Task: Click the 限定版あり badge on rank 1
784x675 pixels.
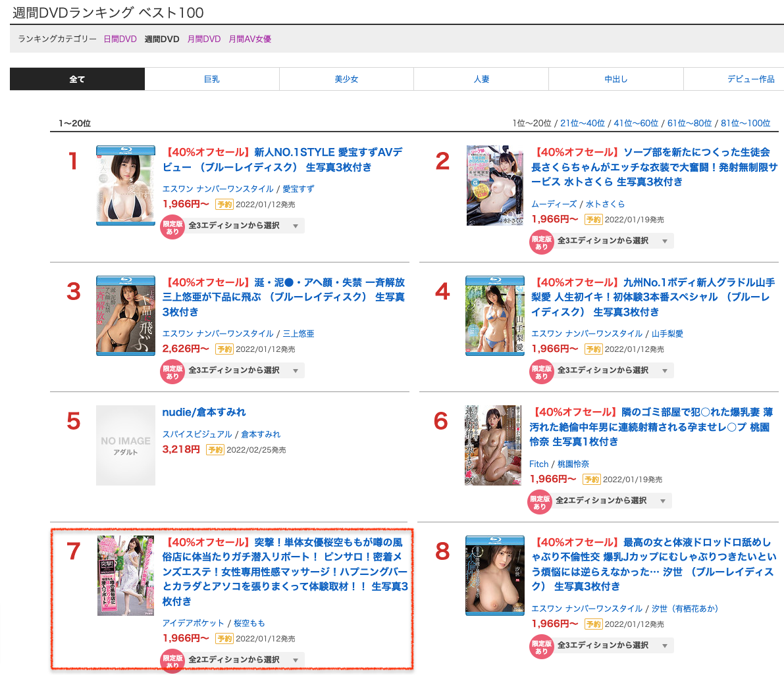Action: (x=172, y=227)
